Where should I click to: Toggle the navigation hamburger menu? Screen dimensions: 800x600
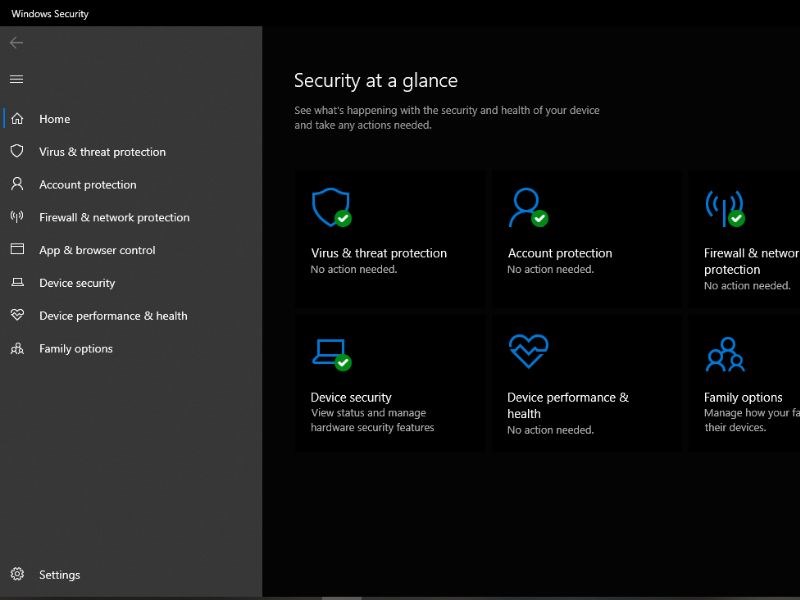coord(16,79)
